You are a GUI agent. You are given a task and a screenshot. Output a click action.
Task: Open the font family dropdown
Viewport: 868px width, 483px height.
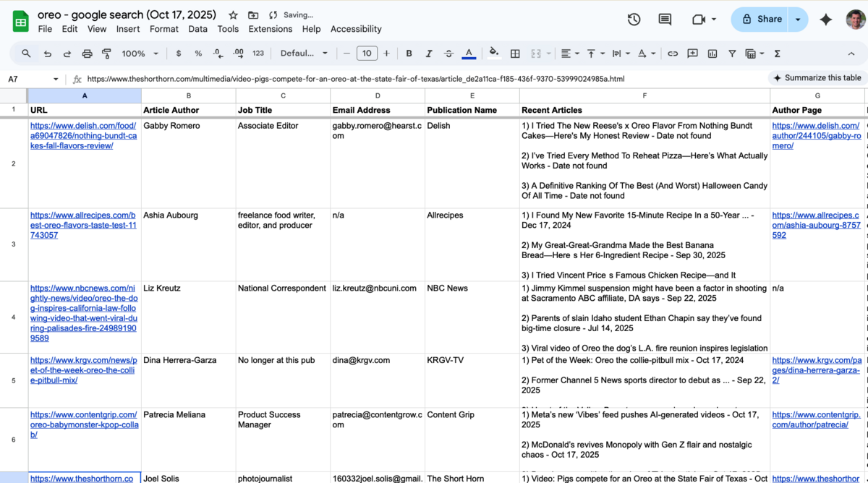[304, 54]
